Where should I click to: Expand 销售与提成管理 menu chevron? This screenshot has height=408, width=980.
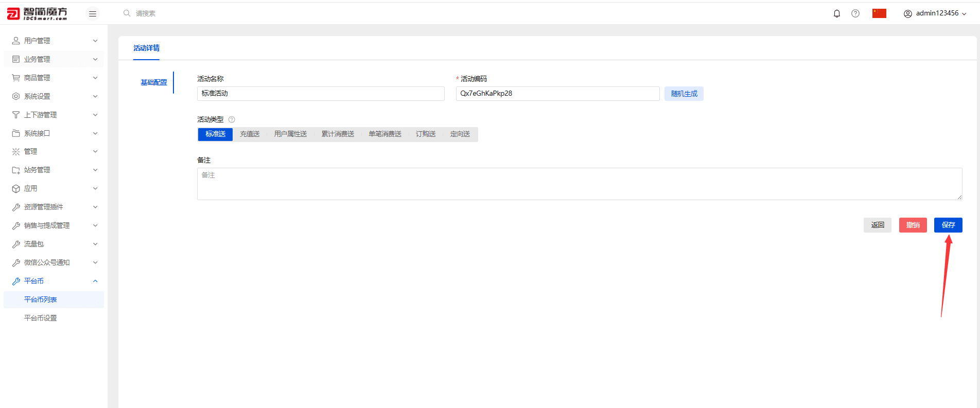click(95, 225)
